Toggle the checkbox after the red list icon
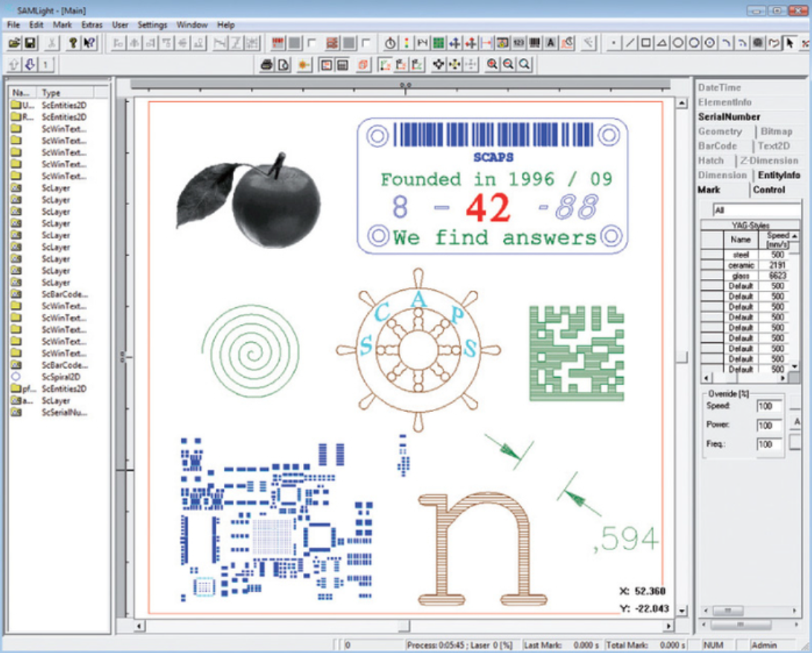 point(365,43)
